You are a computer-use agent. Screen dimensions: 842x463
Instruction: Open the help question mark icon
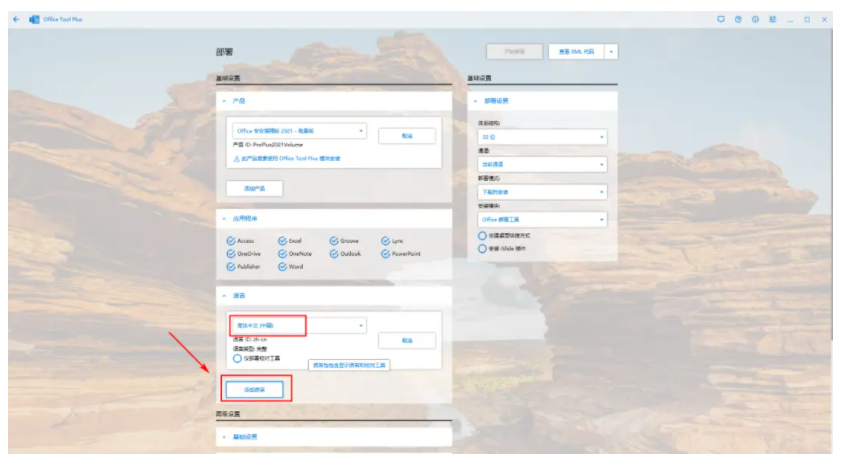pos(738,19)
